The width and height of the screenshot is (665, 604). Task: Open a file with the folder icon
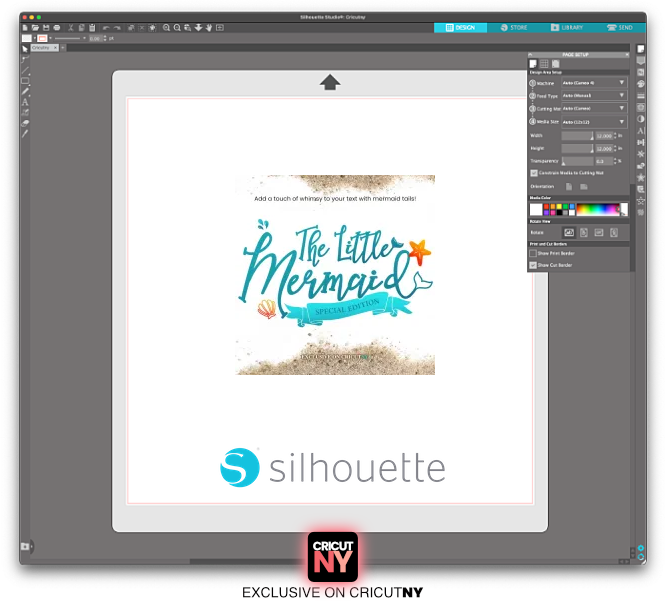(35, 28)
